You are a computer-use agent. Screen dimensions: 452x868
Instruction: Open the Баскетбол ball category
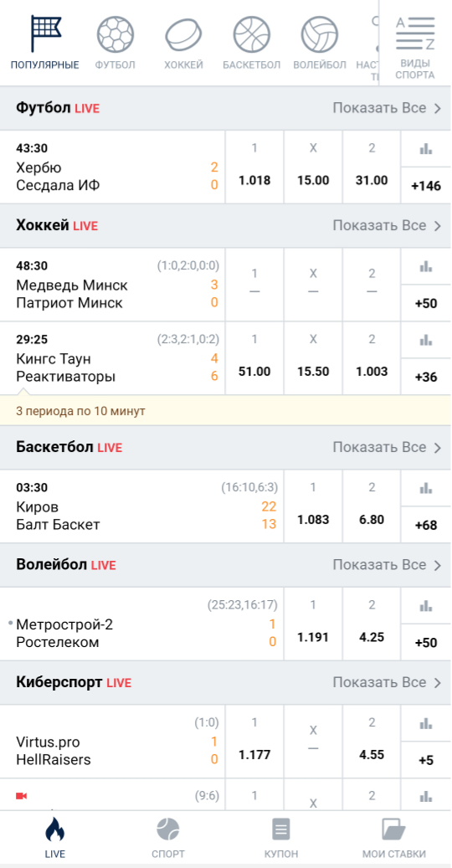click(x=251, y=34)
